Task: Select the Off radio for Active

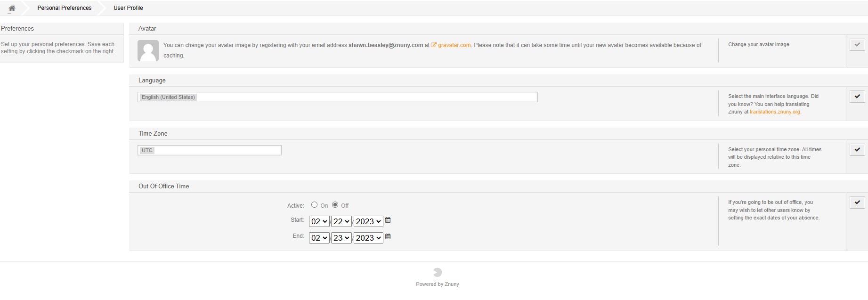Action: point(335,205)
